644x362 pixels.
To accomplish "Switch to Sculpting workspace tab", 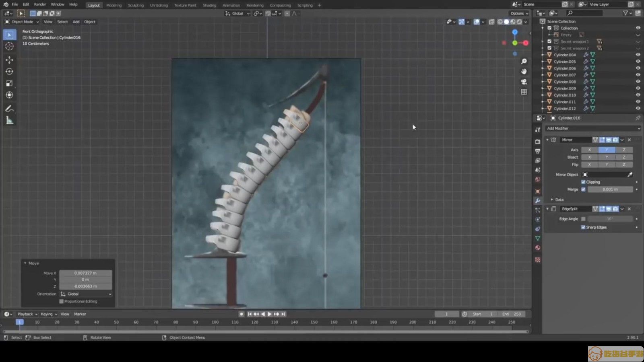I will point(136,5).
